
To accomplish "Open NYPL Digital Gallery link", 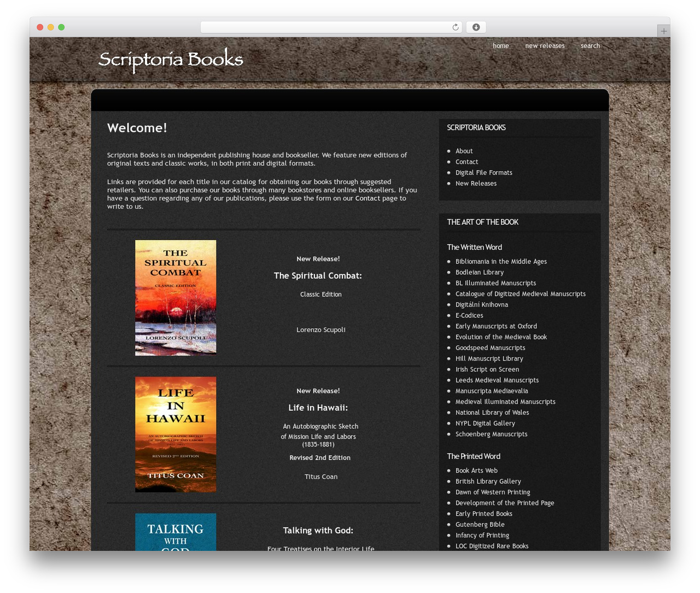I will (x=485, y=423).
